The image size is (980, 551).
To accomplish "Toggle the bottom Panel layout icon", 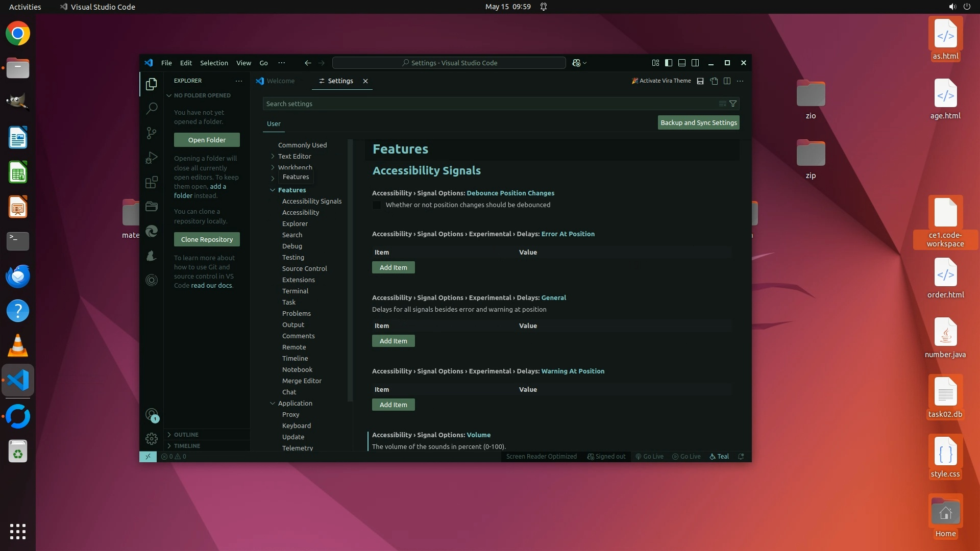I will [x=682, y=63].
